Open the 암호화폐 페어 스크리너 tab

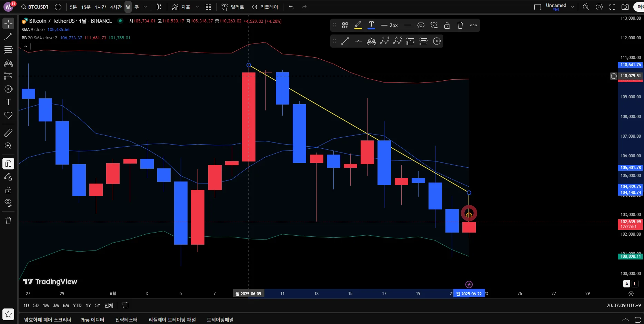coord(48,320)
